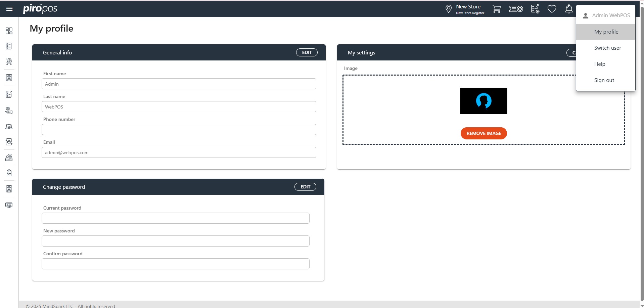Viewport: 644px width, 308px height.
Task: Open the New Store location selector
Action: tap(465, 9)
